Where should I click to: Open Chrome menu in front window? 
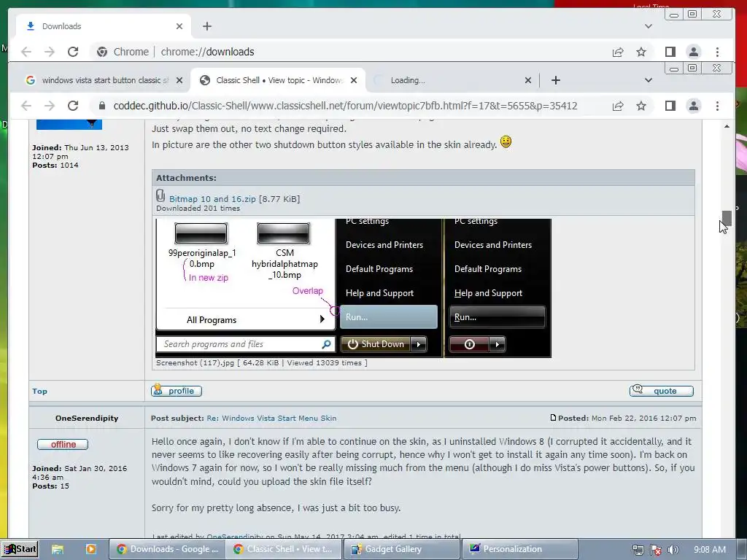[x=718, y=106]
